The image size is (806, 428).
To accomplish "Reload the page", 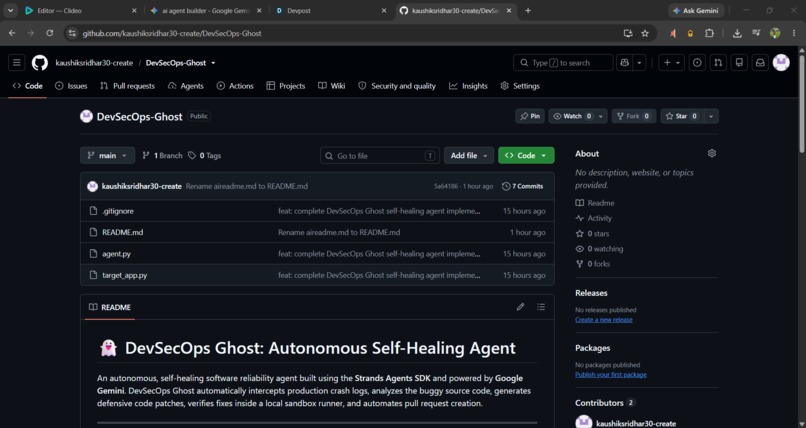I will click(49, 33).
